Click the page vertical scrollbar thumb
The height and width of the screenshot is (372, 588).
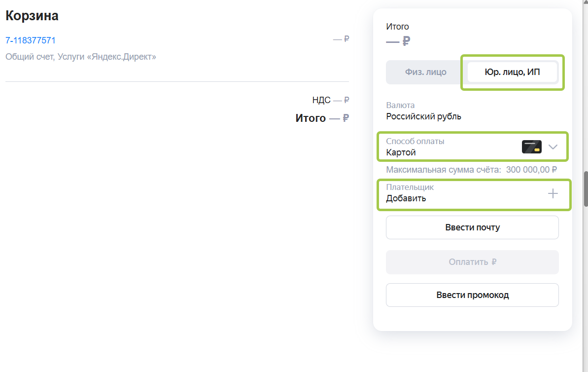click(586, 188)
